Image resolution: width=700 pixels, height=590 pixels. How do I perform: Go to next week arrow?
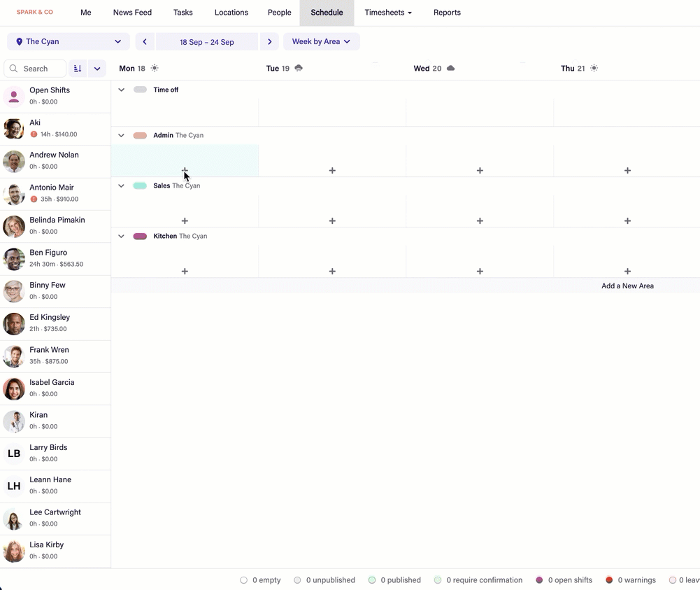click(x=270, y=41)
